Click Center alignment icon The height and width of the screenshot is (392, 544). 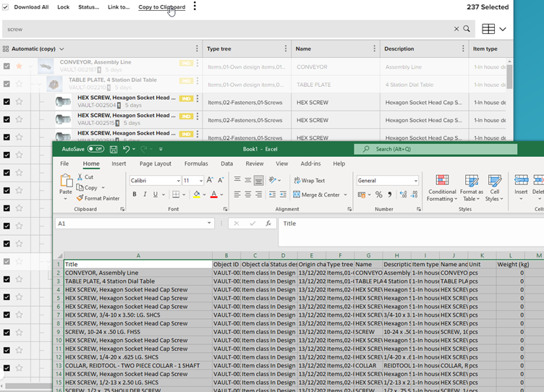248,195
